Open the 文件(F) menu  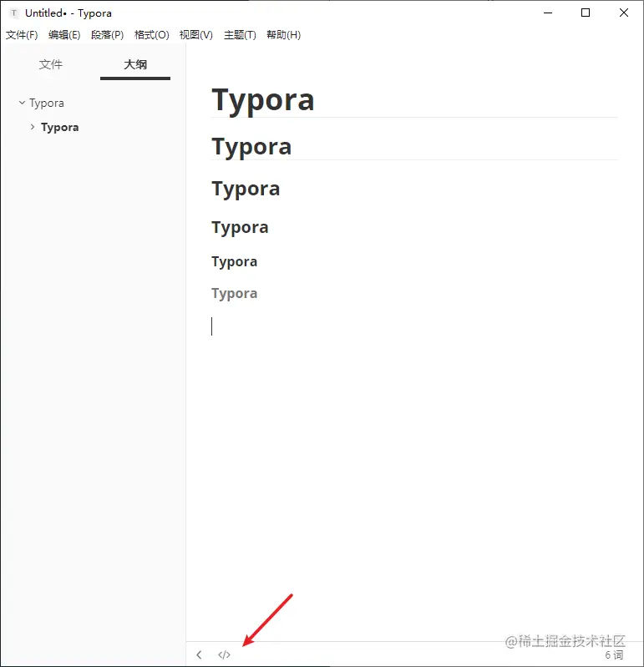click(x=22, y=35)
